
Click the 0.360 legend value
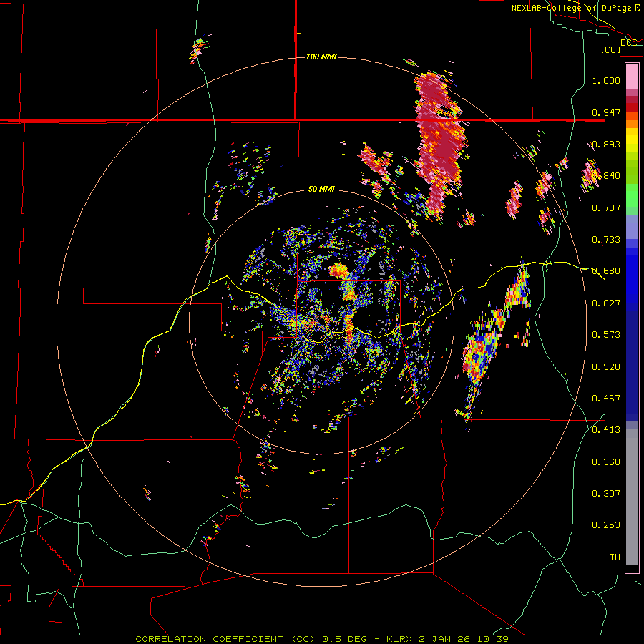coord(606,462)
